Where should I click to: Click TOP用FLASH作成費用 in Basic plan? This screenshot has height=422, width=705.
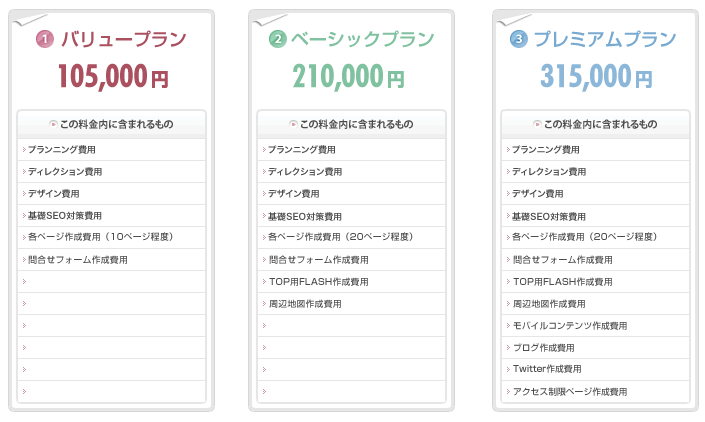coord(319,282)
